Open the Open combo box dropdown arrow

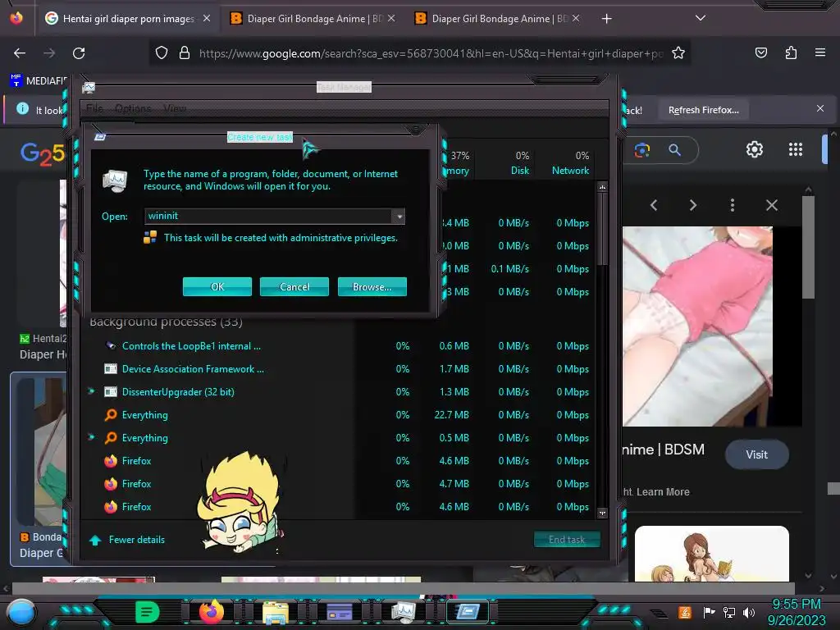[399, 217]
